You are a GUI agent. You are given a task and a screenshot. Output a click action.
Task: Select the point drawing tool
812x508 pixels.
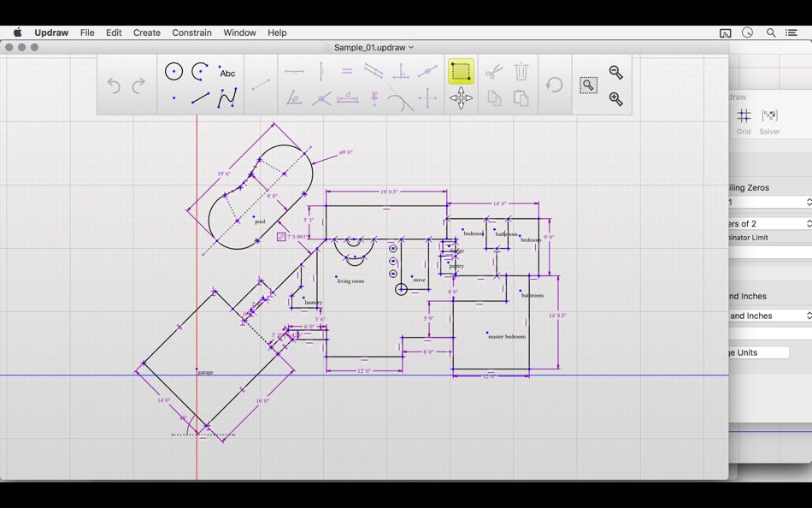tap(174, 98)
